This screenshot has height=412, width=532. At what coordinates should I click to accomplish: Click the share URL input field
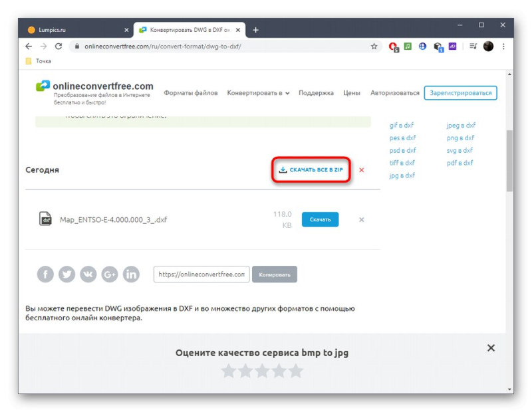click(201, 274)
